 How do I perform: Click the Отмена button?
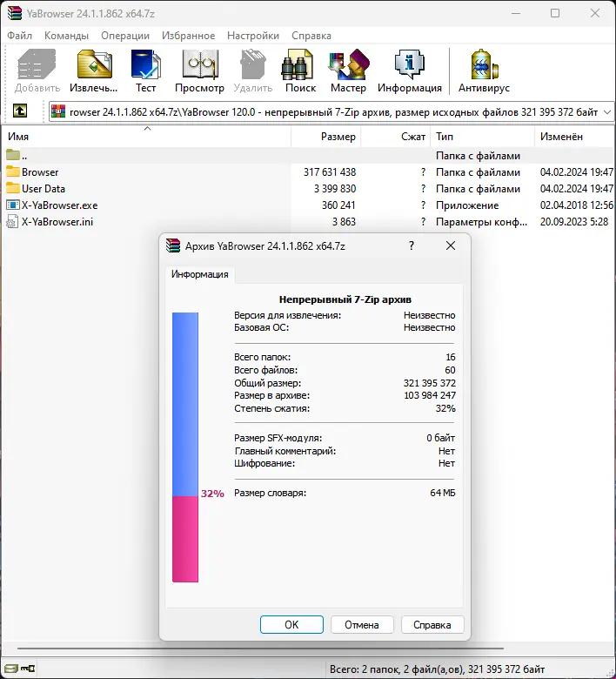[362, 624]
